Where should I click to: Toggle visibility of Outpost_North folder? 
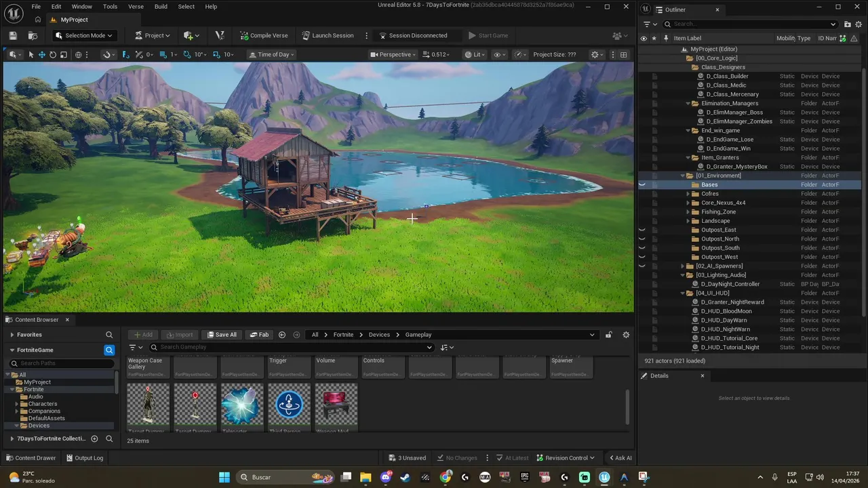click(642, 239)
